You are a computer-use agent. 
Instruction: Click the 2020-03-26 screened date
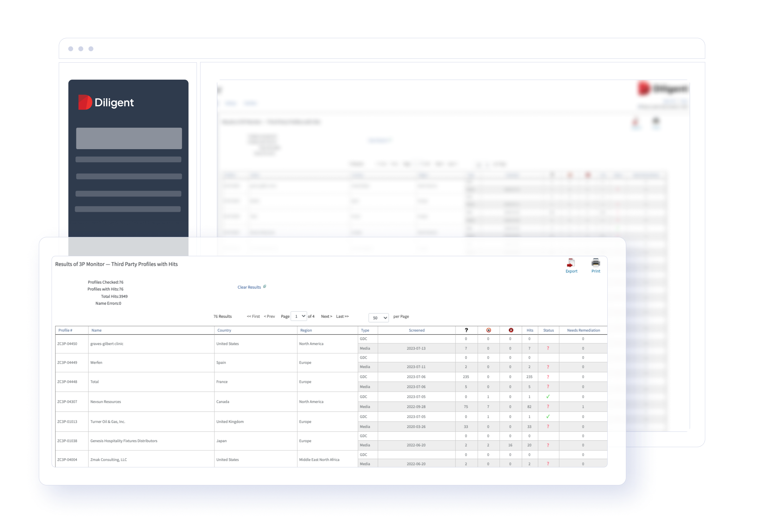click(416, 427)
